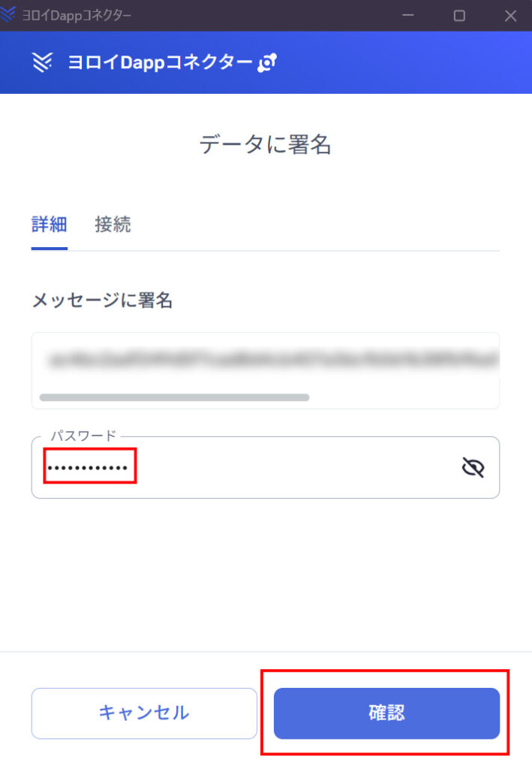Click the small Yoroi icon in title bar

pos(8,14)
